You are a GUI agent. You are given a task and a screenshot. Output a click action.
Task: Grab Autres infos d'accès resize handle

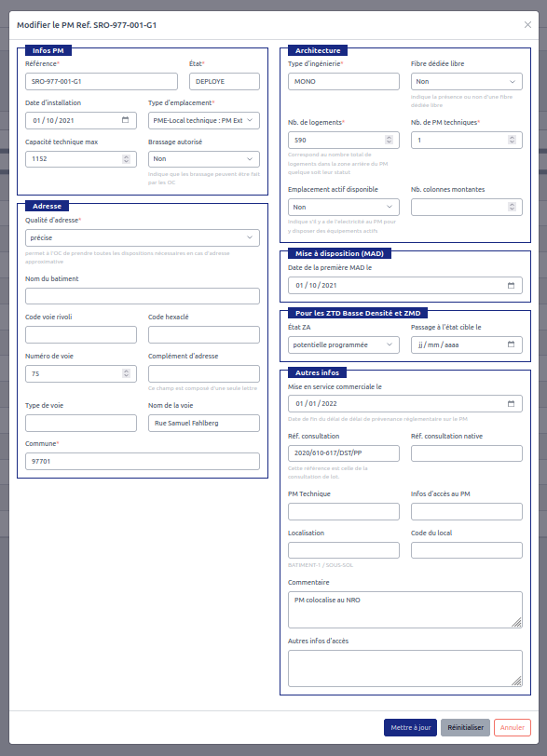(516, 682)
